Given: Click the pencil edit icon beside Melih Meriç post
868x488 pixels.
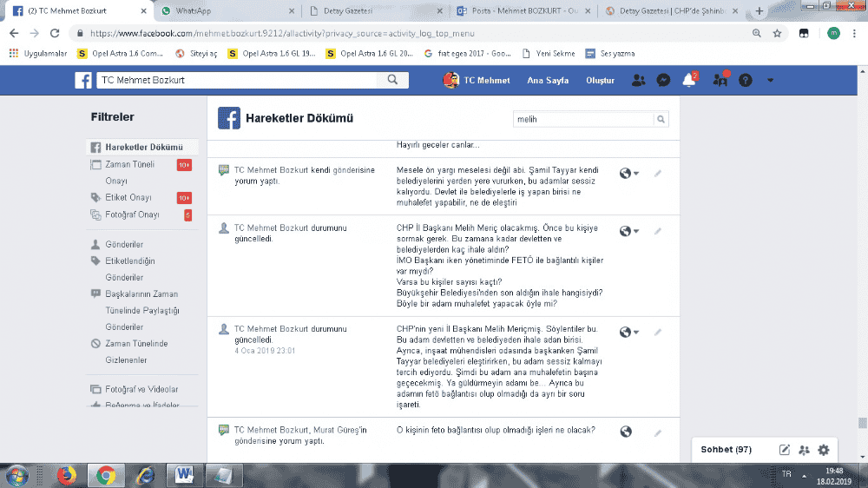Looking at the screenshot, I should point(658,231).
